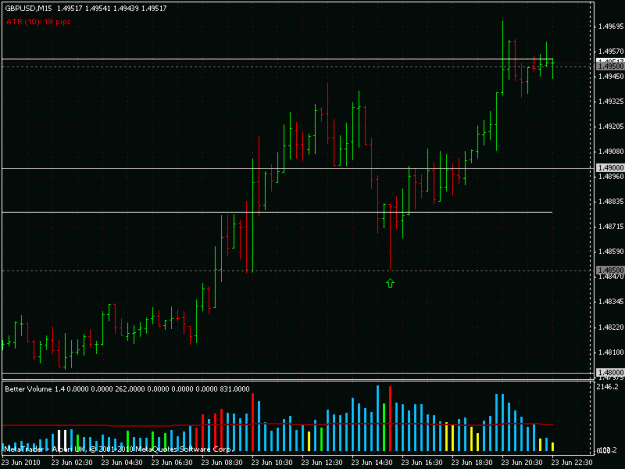Screen dimensions: 625x469
Task: Click the 23 Jun 06:30 time label
Action: (x=172, y=462)
